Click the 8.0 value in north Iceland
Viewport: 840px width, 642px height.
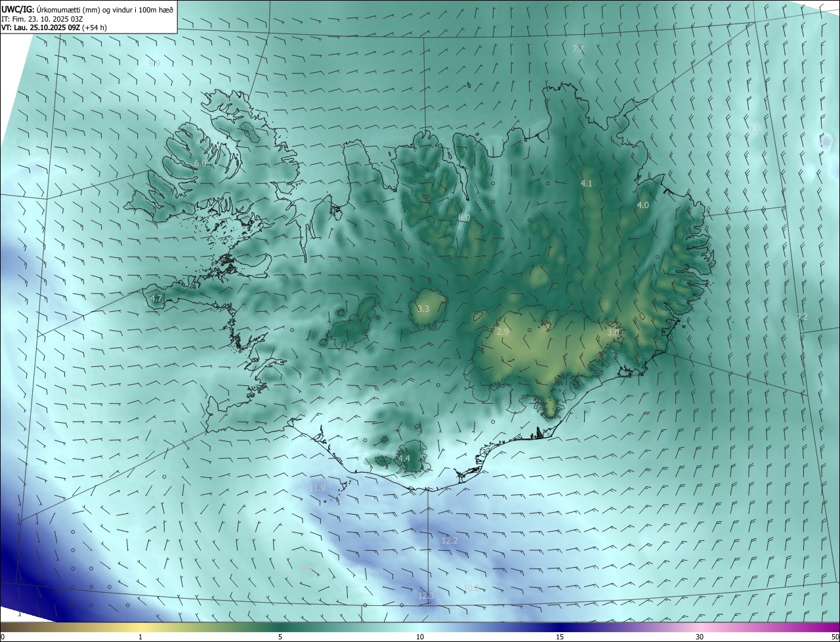tap(463, 217)
